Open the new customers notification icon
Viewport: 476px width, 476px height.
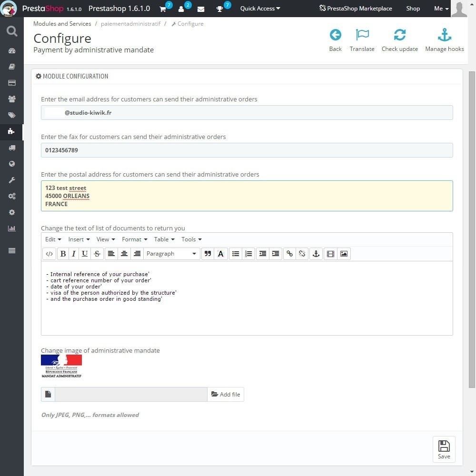click(181, 9)
